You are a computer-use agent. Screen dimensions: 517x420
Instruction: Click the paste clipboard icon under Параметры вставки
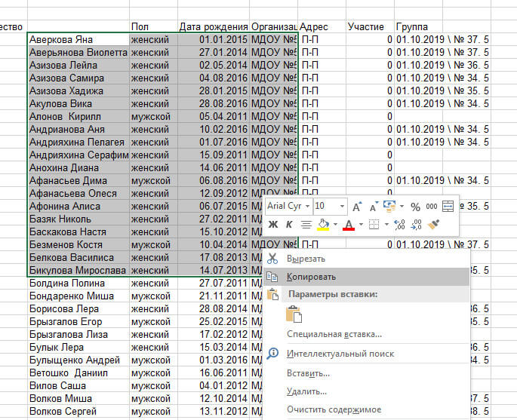point(294,314)
